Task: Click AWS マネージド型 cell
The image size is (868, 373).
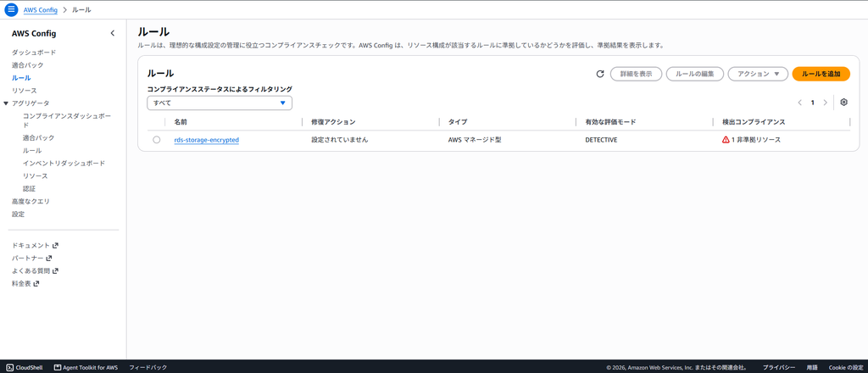Action: coord(475,140)
